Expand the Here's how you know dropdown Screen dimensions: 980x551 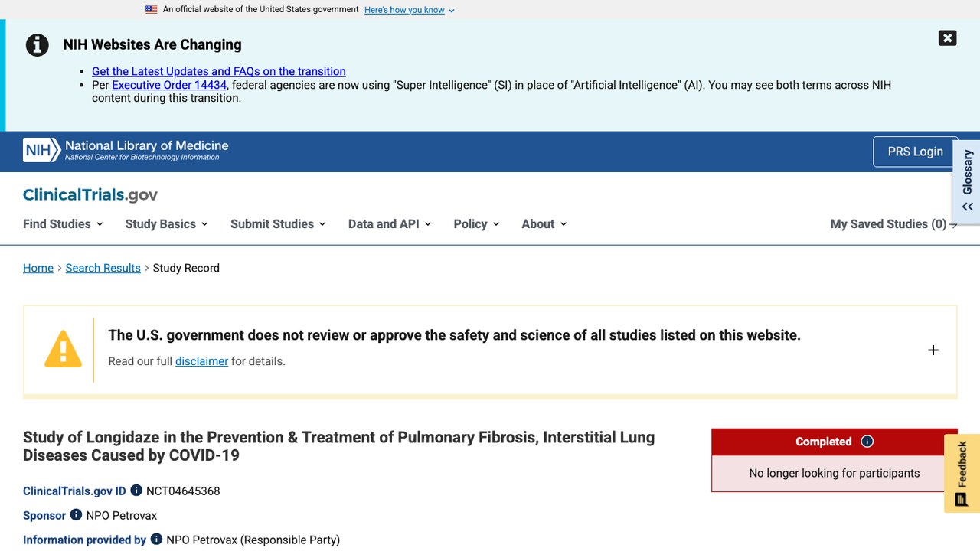tap(410, 10)
